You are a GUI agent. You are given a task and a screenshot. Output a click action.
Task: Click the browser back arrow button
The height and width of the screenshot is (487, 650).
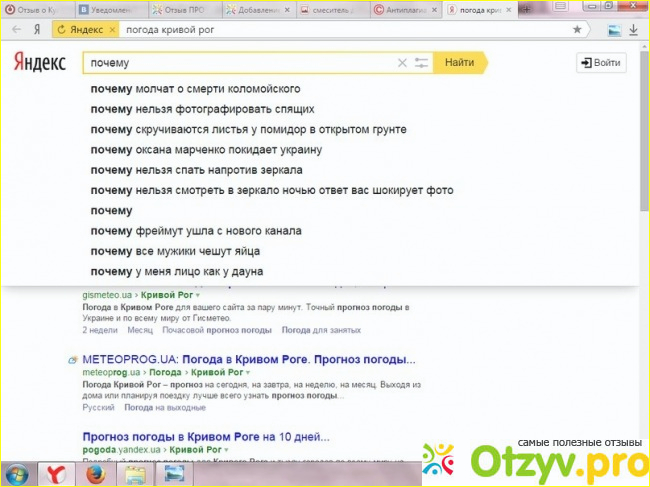point(13,30)
